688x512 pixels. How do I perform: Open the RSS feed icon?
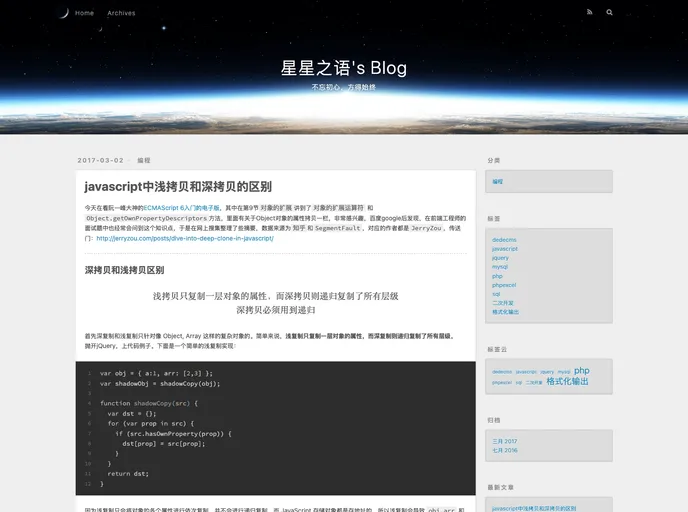(x=589, y=12)
